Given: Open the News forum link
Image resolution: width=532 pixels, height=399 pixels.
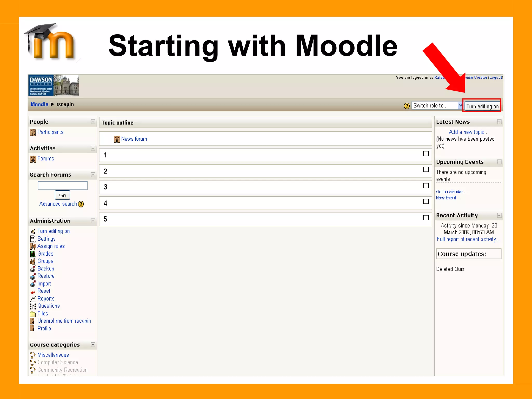Looking at the screenshot, I should (134, 139).
